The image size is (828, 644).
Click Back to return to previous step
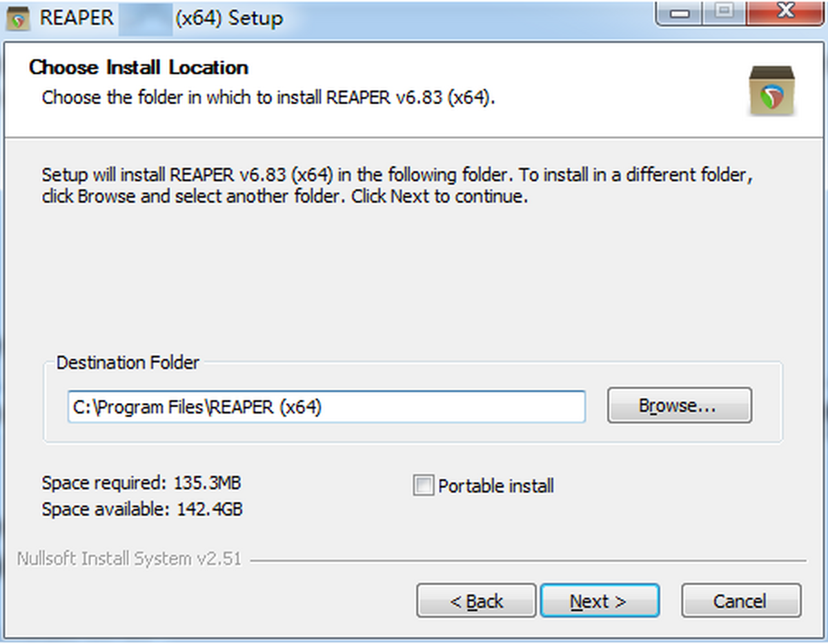[475, 600]
